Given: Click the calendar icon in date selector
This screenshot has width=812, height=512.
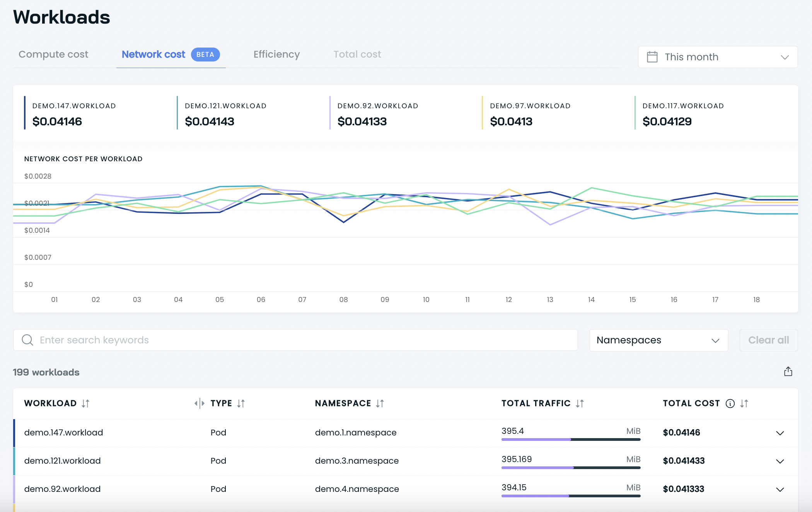Looking at the screenshot, I should [652, 57].
